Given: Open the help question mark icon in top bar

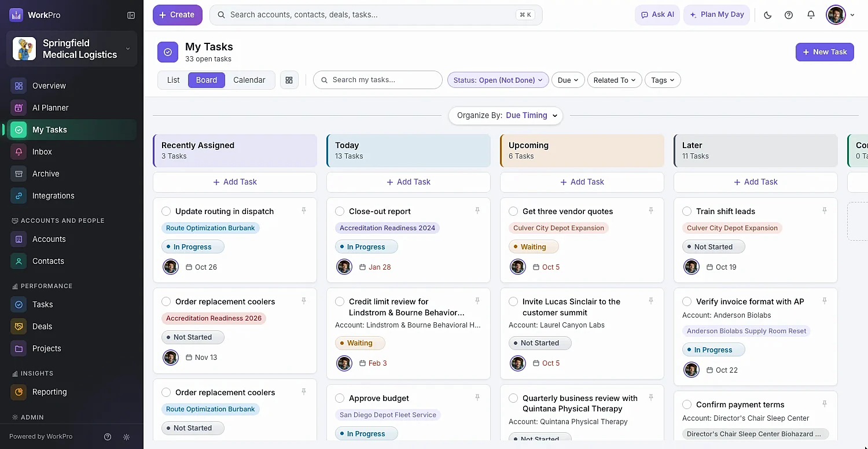Looking at the screenshot, I should click(789, 15).
